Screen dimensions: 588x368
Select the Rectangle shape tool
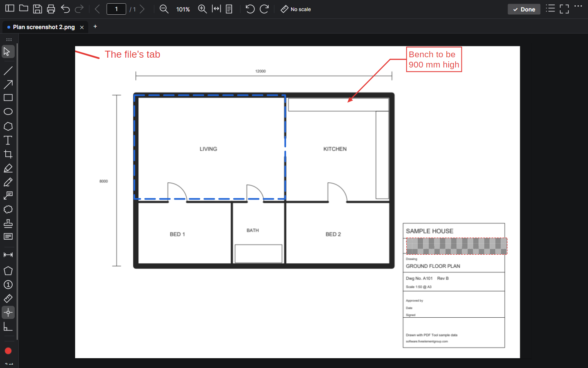click(x=8, y=98)
